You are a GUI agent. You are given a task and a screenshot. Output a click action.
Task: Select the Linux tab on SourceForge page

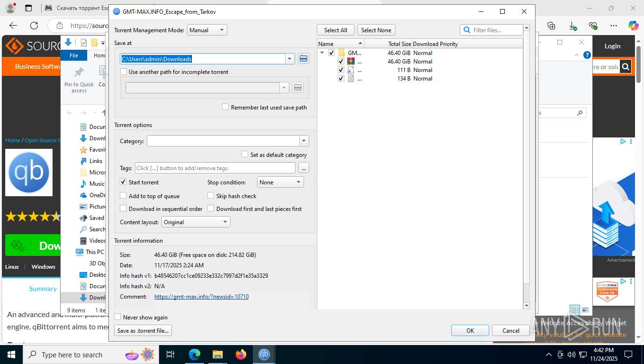point(12,267)
